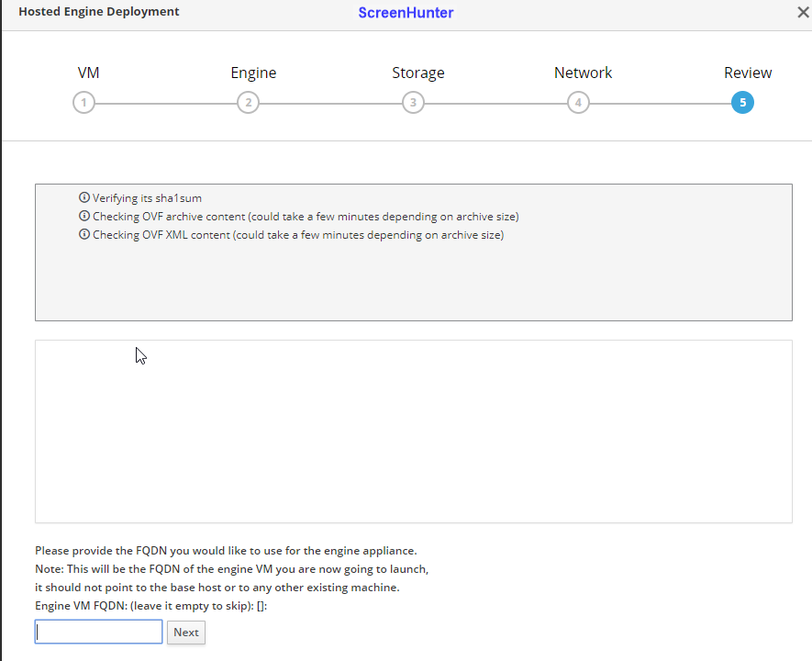Click the step 4 circle under Network
Image resolution: width=812 pixels, height=661 pixels.
click(x=578, y=103)
